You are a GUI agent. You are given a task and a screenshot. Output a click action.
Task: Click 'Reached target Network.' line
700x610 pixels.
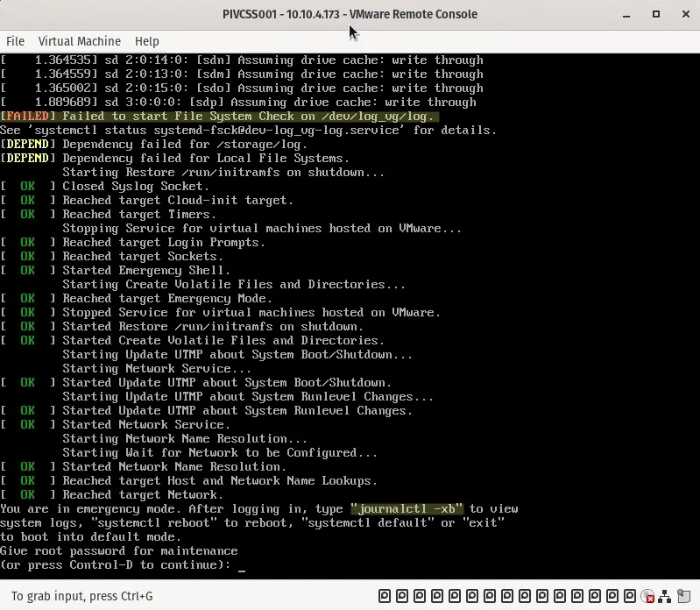(x=143, y=495)
